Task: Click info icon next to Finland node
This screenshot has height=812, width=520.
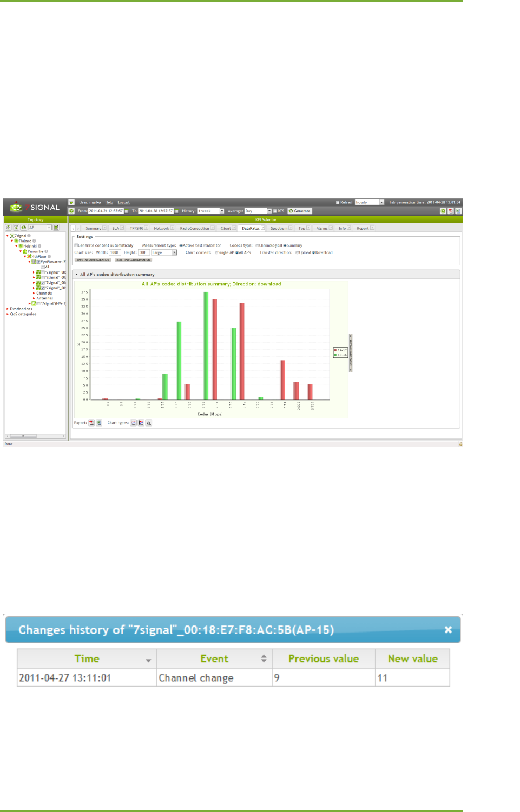Action: (34, 241)
